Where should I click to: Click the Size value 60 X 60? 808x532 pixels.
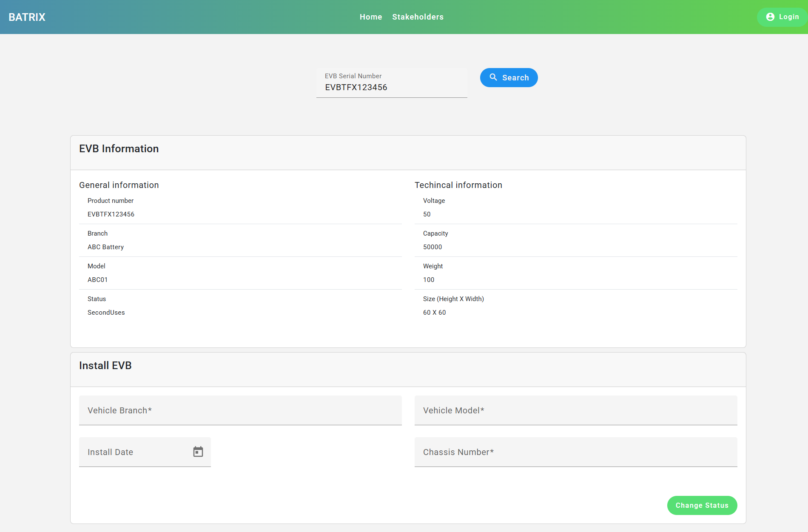[435, 313]
